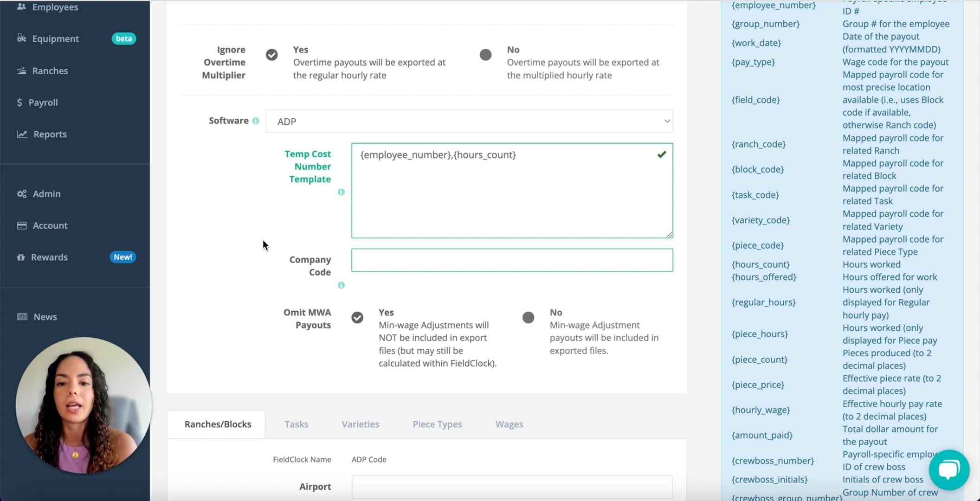Viewport: 980px width, 501px height.
Task: Switch to the Tasks tab
Action: 296,424
